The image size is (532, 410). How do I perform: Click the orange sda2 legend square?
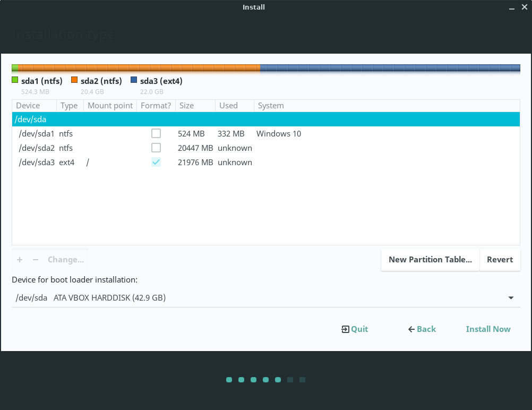pos(74,80)
